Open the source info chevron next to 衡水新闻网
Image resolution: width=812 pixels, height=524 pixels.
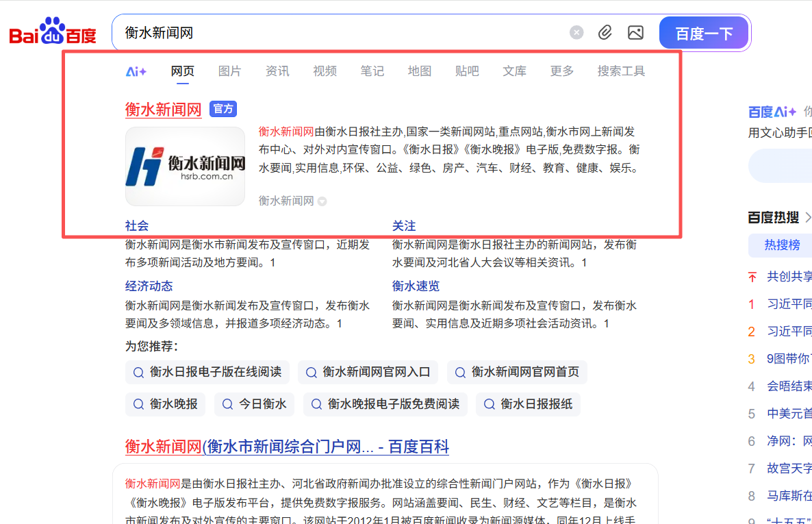(x=322, y=201)
